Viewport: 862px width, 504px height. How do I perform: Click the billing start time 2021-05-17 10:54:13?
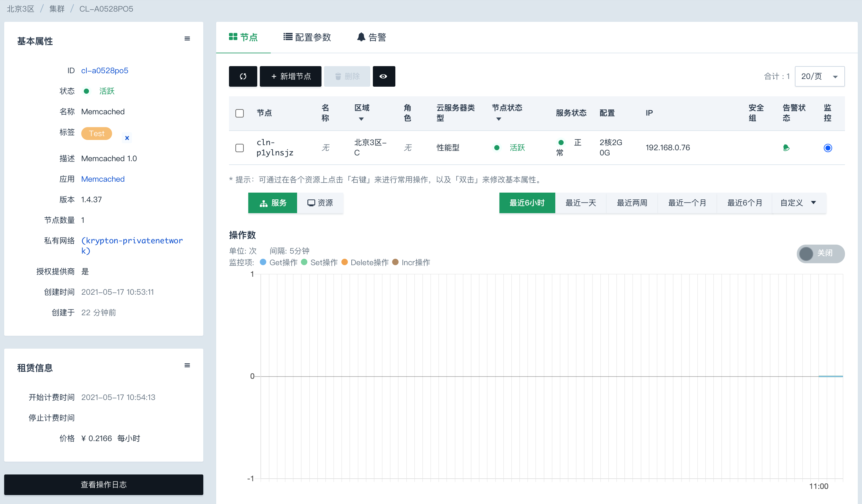(x=118, y=397)
